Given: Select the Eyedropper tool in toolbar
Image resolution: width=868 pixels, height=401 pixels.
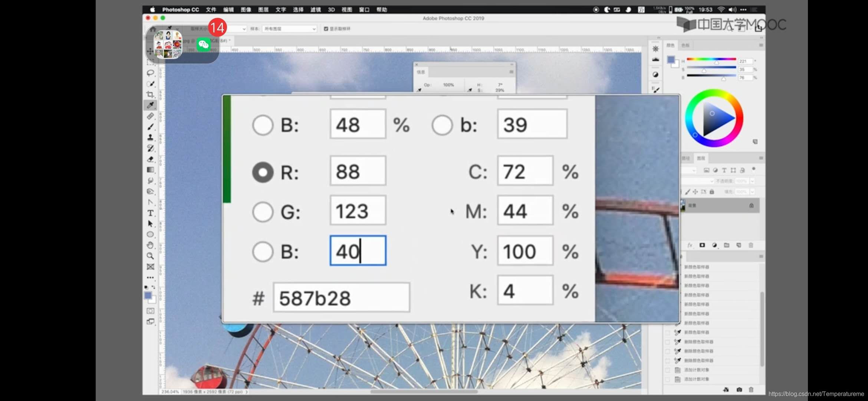Looking at the screenshot, I should click(x=150, y=105).
